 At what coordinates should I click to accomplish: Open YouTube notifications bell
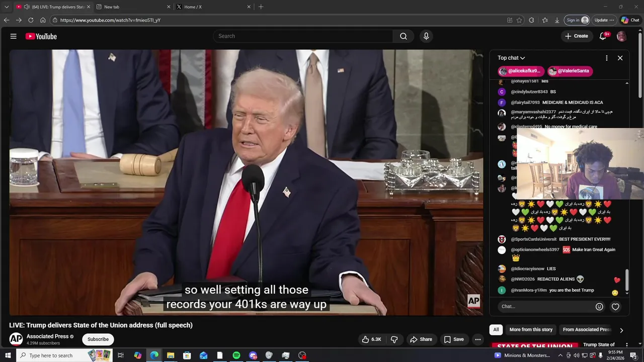[x=603, y=36]
